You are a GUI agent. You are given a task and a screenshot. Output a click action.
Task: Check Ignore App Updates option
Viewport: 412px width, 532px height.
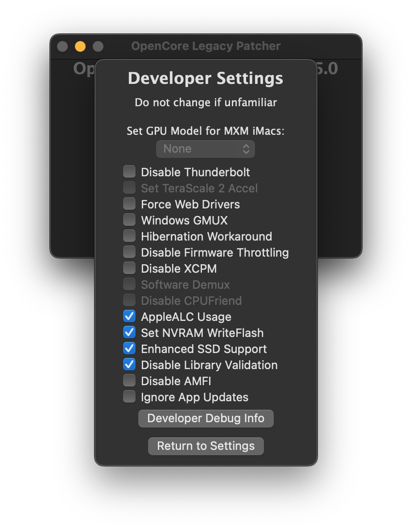pyautogui.click(x=129, y=397)
